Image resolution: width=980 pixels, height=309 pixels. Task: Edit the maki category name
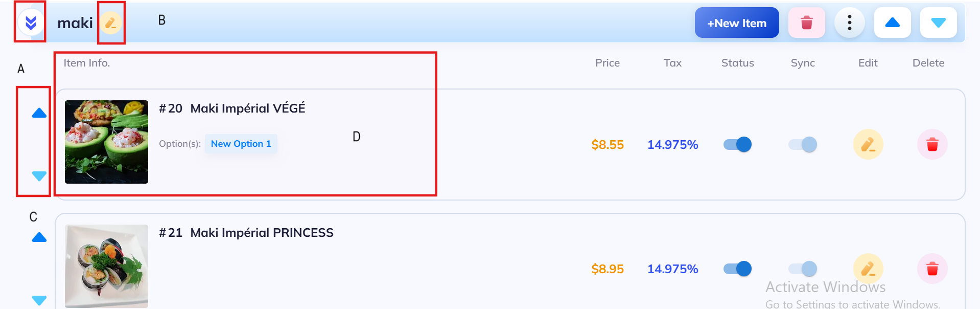pyautogui.click(x=111, y=23)
